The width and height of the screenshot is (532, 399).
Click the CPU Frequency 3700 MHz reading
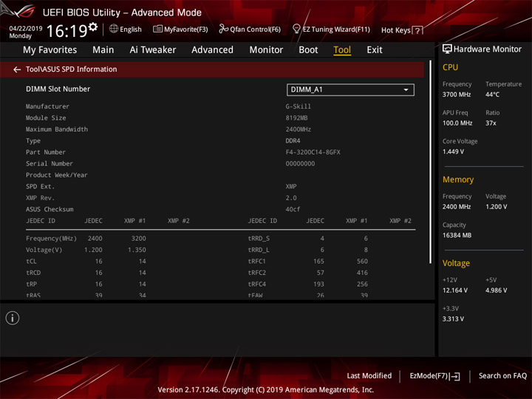pos(457,95)
